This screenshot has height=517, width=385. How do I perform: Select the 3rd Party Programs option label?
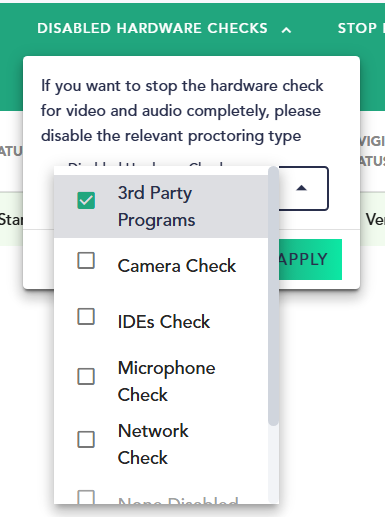point(156,206)
